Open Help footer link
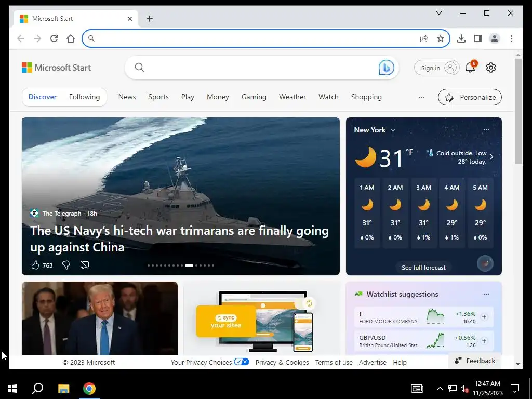Image resolution: width=532 pixels, height=399 pixels. 400,362
